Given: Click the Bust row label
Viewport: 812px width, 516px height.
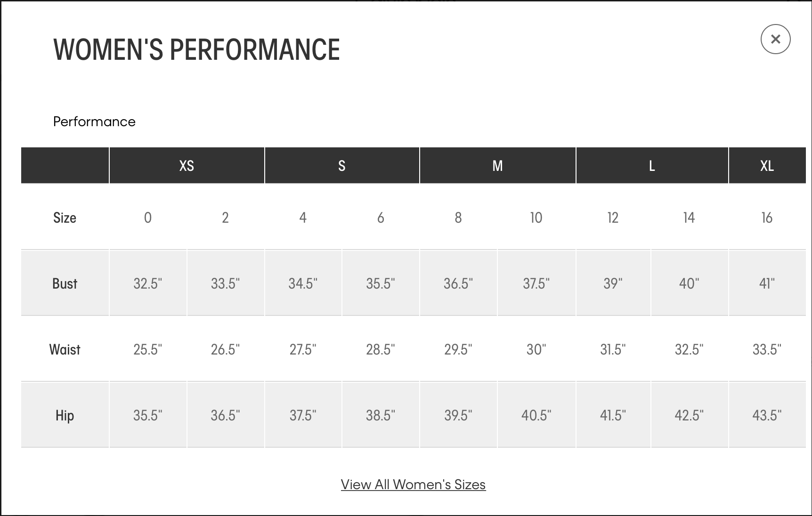Looking at the screenshot, I should click(65, 283).
